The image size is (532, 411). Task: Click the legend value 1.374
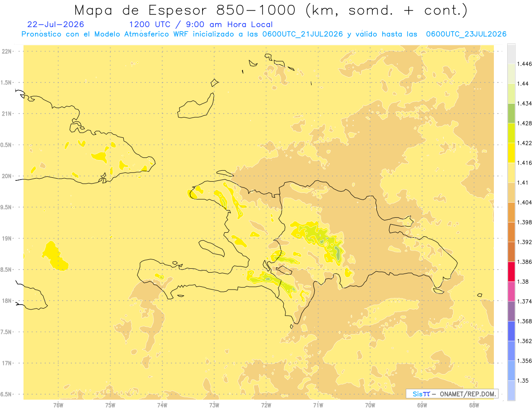524,301
